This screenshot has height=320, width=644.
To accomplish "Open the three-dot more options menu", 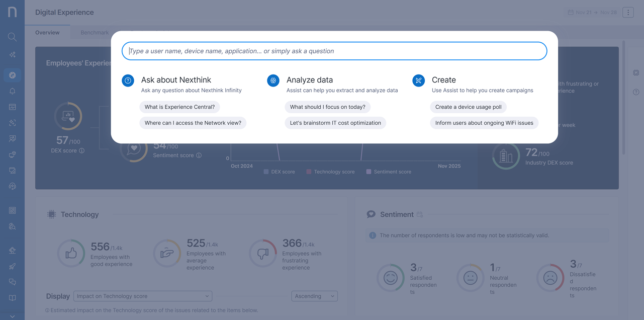I will coord(628,13).
